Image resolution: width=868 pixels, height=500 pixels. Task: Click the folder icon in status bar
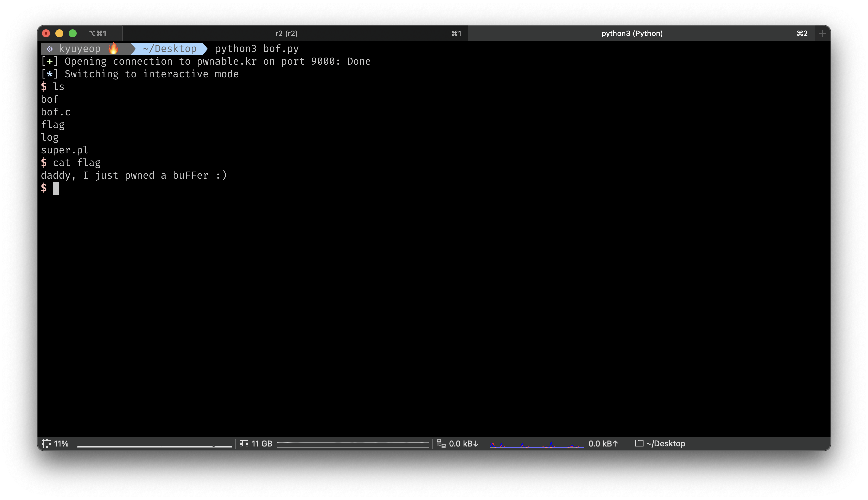tap(639, 443)
